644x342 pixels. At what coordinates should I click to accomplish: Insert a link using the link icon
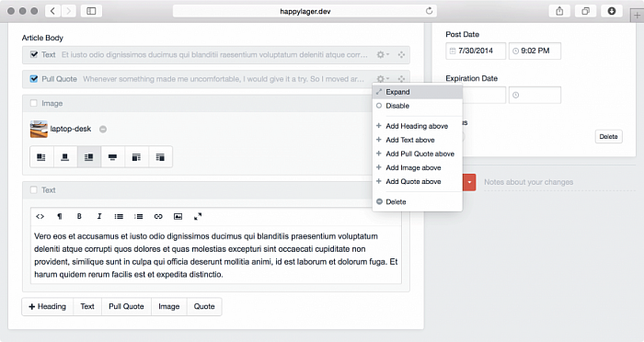[x=158, y=216]
